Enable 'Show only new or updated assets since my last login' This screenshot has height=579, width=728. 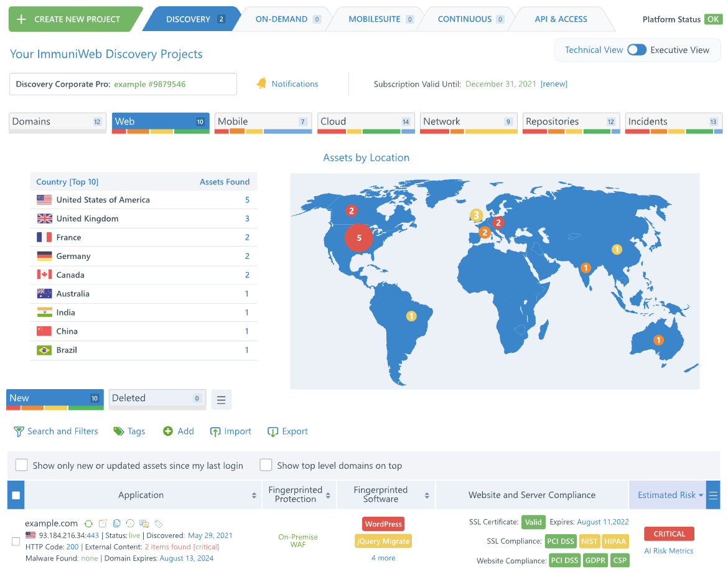tap(21, 464)
